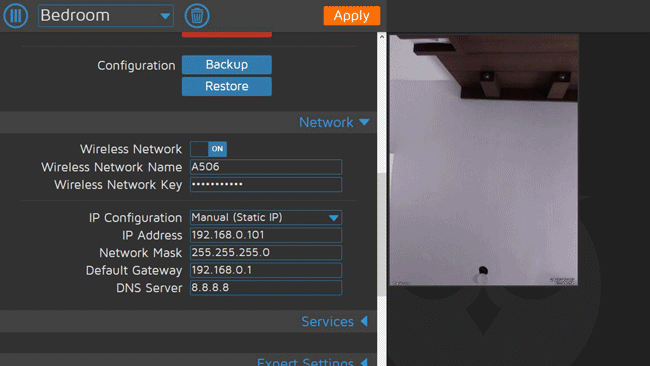Edit the Wireless Network Name field
Screen dimensions: 650x366
point(266,167)
